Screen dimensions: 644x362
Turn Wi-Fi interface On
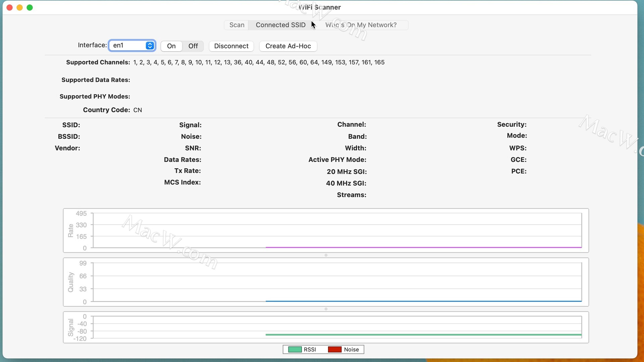(x=171, y=46)
